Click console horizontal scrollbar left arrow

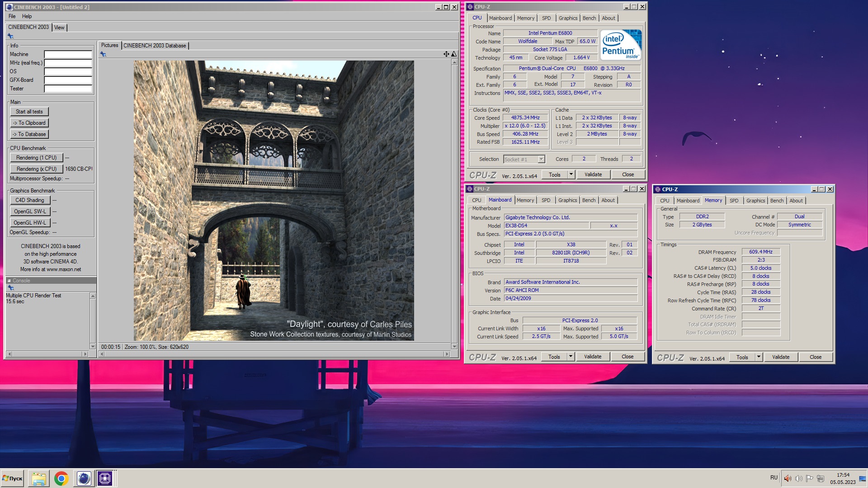click(x=9, y=354)
